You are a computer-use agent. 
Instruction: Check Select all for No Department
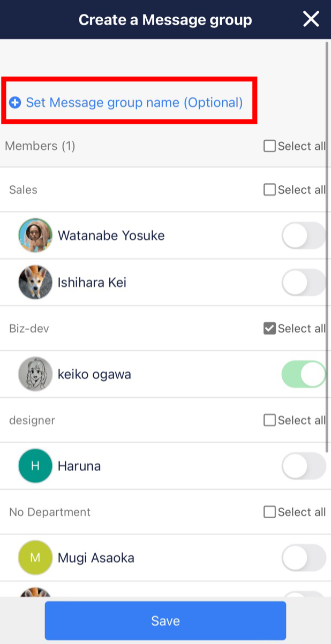pos(269,512)
